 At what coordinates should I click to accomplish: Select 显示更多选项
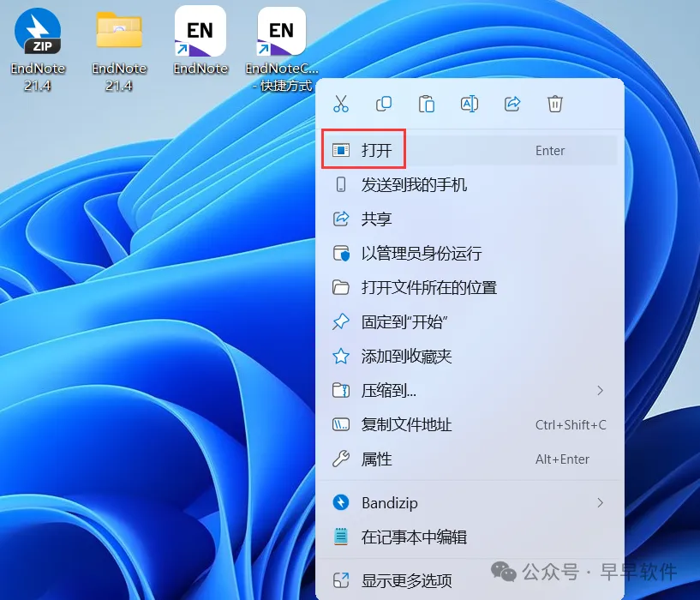(470, 580)
